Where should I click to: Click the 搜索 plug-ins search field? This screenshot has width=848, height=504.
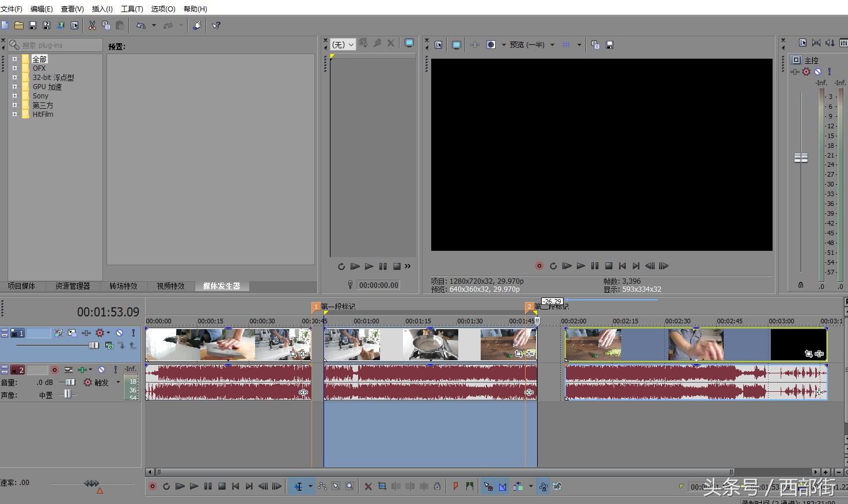point(55,45)
